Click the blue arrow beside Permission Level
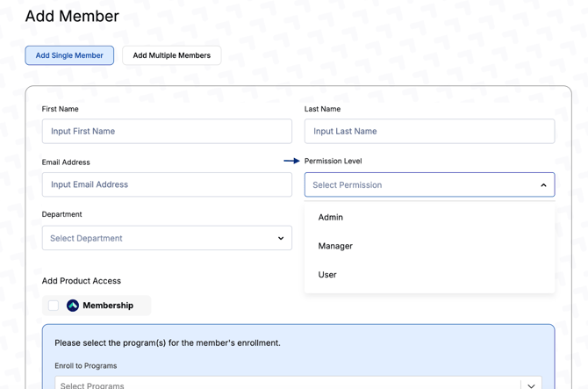Image resolution: width=588 pixels, height=389 pixels. (x=291, y=161)
